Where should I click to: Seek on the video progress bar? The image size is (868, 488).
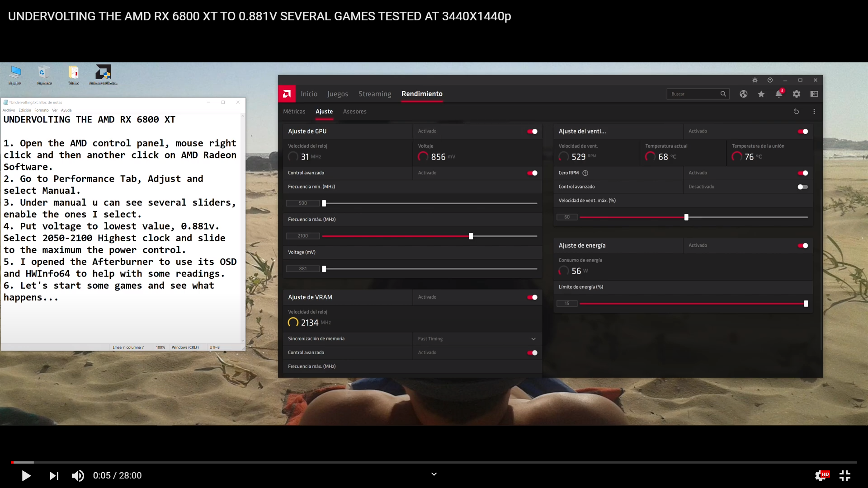[x=434, y=462]
